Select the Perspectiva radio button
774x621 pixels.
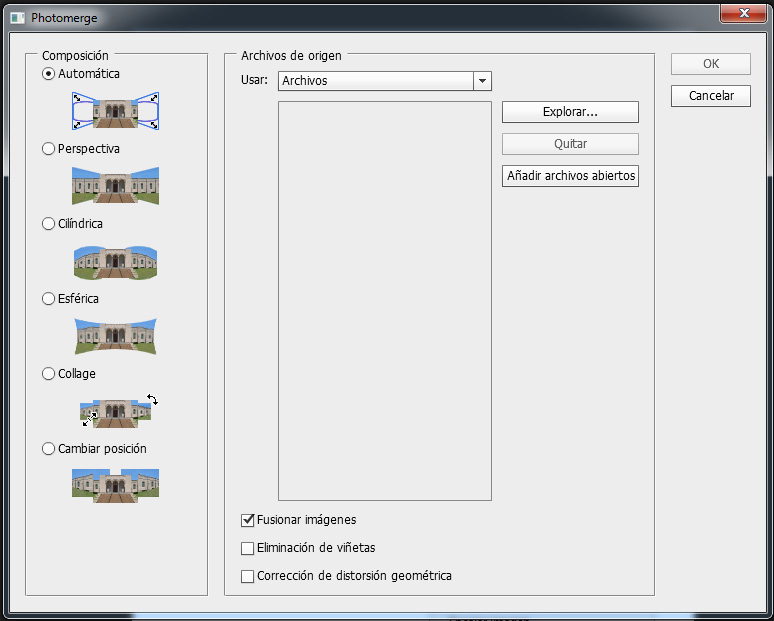click(x=48, y=149)
